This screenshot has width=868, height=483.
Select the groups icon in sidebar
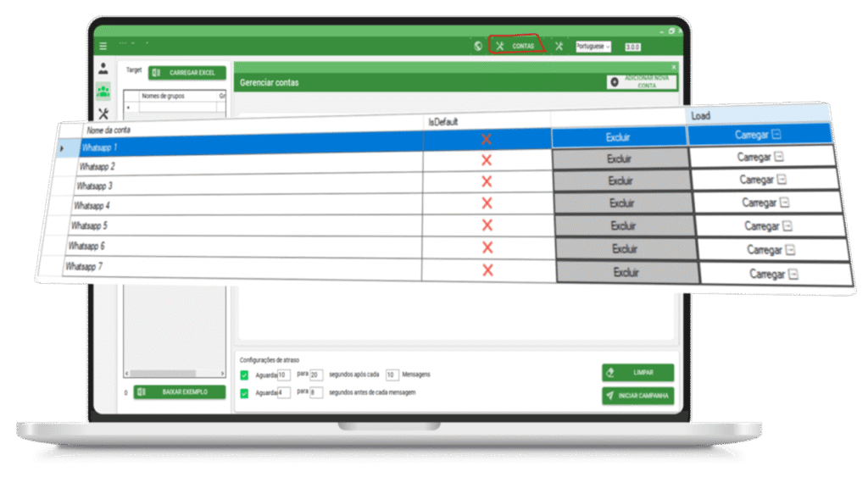[x=103, y=92]
